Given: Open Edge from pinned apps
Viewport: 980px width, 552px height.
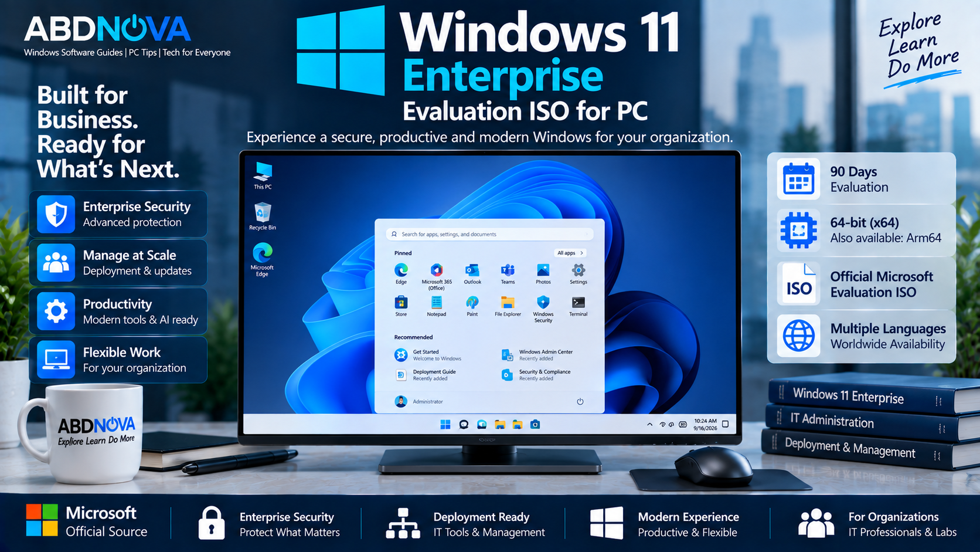Looking at the screenshot, I should tap(401, 273).
